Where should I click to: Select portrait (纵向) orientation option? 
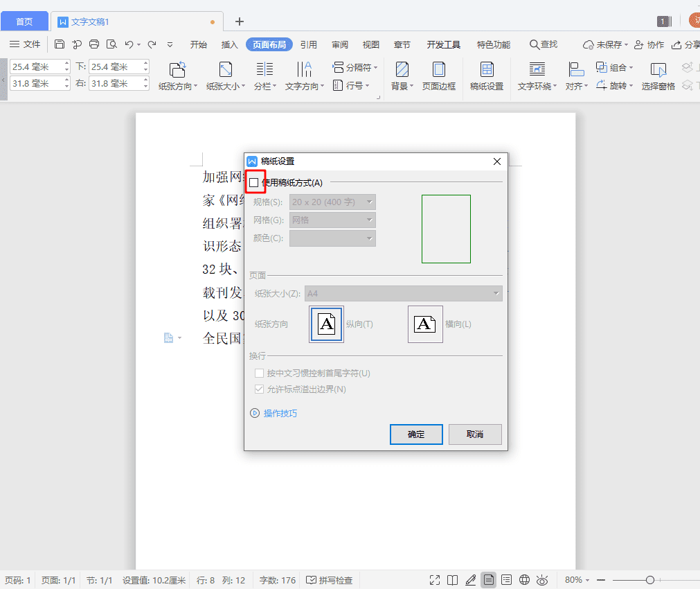[326, 324]
